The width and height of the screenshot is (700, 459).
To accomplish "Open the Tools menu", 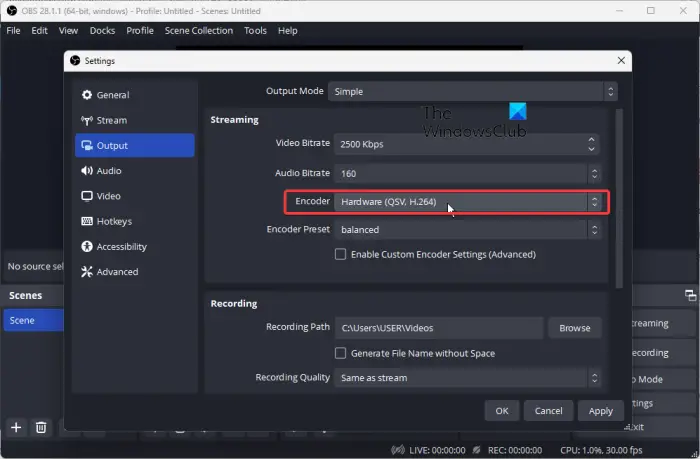I will click(x=255, y=30).
